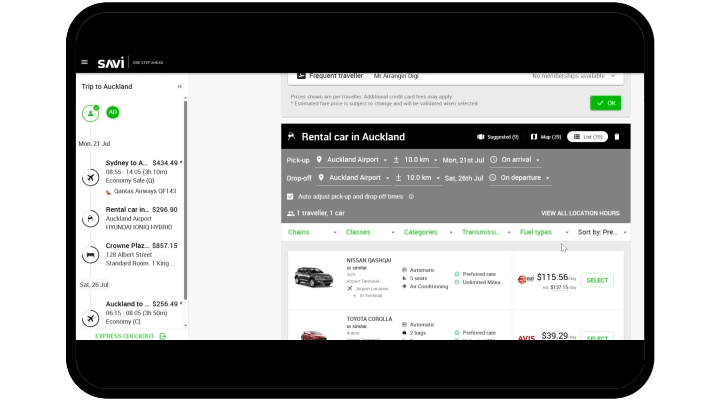Click the rental car icon in the itinerary

pos(91,217)
